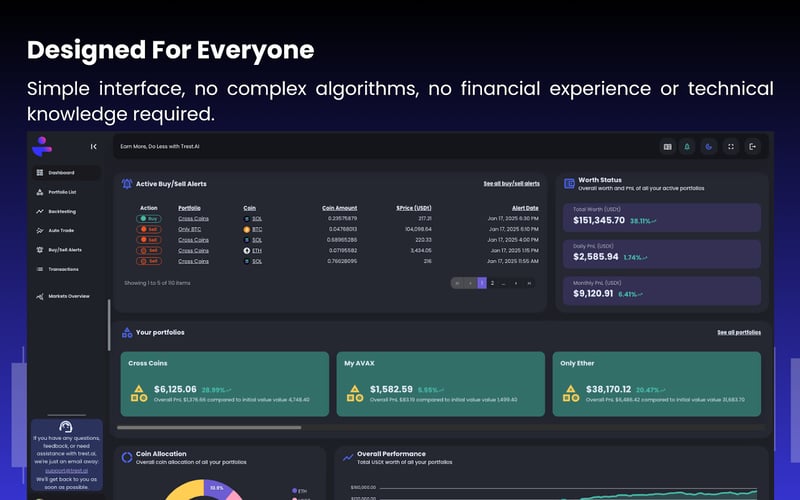Click the Overall Performance trend icon
This screenshot has width=800, height=500.
pos(348,458)
